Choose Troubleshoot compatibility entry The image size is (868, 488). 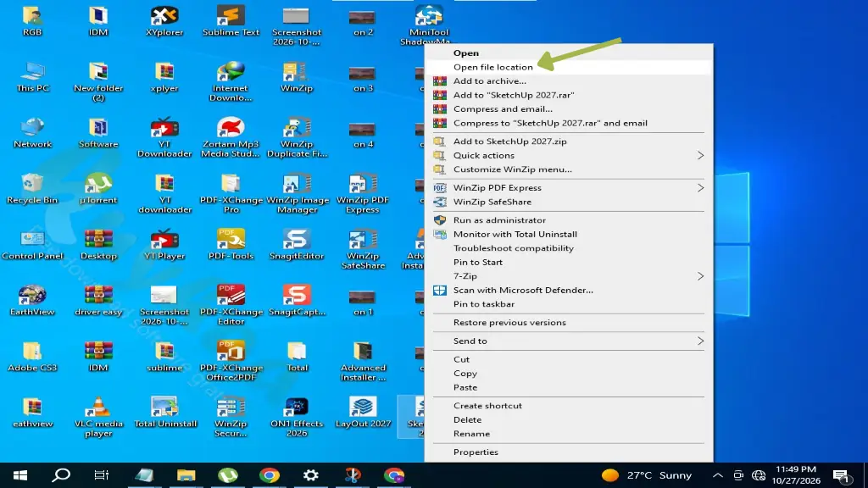pos(569,248)
